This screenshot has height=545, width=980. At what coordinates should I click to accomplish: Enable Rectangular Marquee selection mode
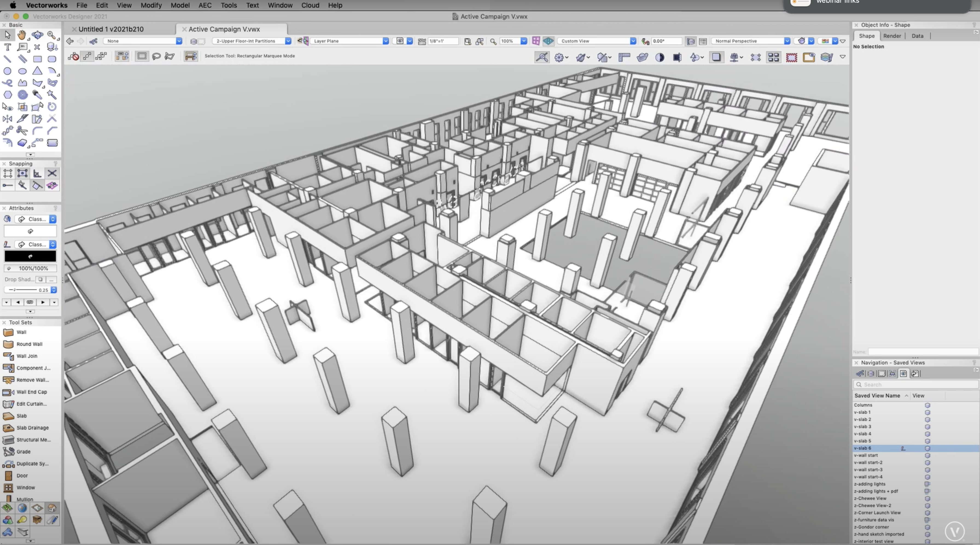point(142,56)
